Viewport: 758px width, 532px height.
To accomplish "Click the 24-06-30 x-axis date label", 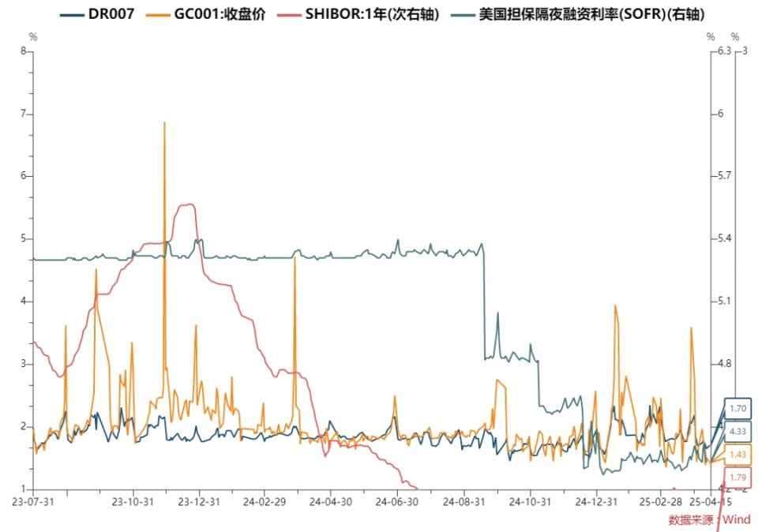I will pos(397,502).
